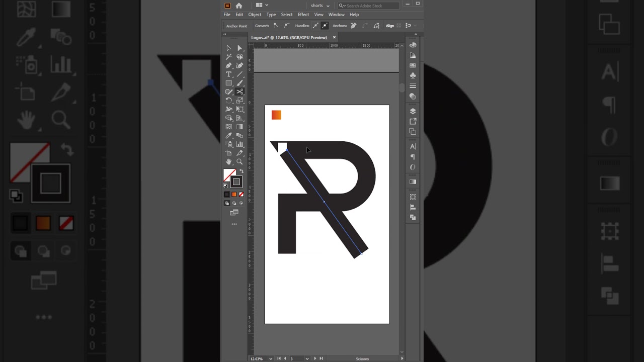This screenshot has height=362, width=644.
Task: Select the Scale tool
Action: 239,100
